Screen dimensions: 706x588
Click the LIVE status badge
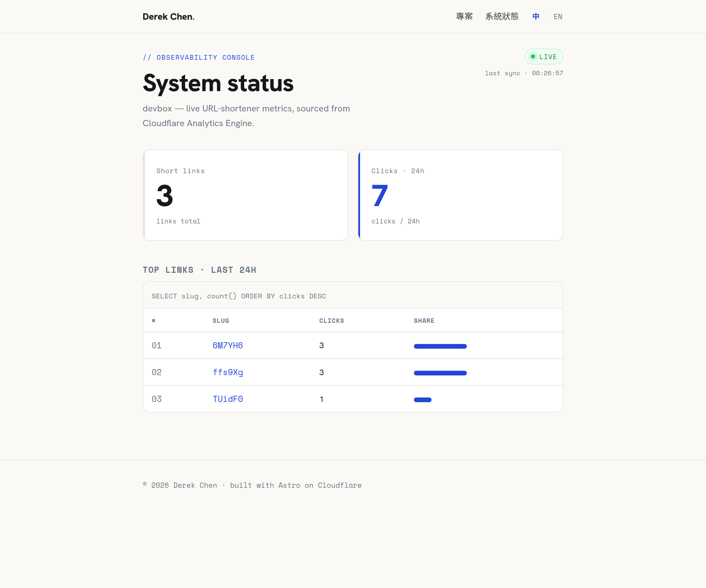point(544,57)
